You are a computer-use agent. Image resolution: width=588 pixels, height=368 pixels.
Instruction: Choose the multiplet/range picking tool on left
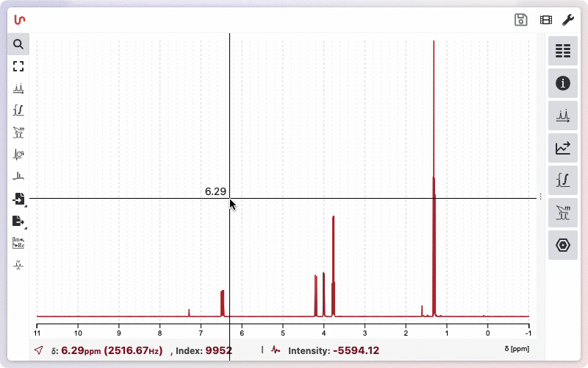pos(18,132)
